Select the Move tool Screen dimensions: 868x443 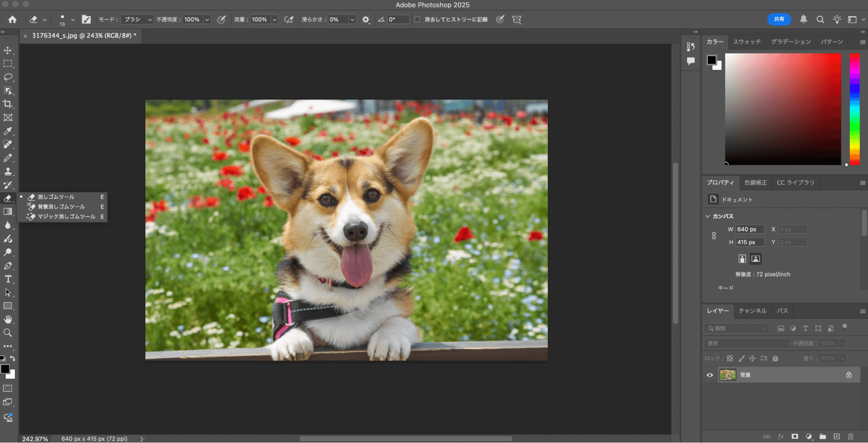8,50
